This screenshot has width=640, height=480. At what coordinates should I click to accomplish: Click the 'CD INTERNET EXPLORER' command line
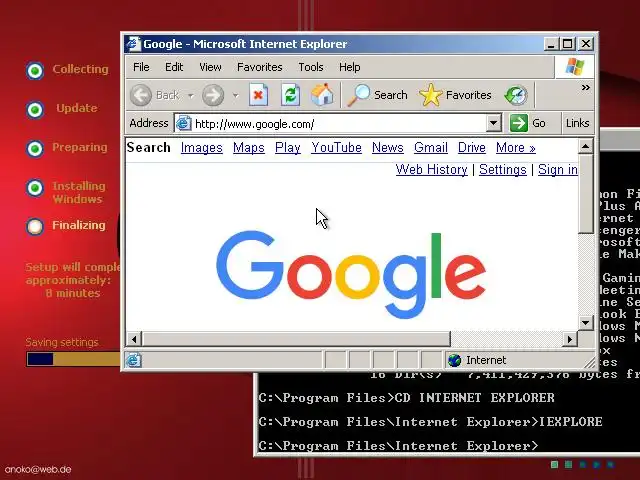pos(406,398)
